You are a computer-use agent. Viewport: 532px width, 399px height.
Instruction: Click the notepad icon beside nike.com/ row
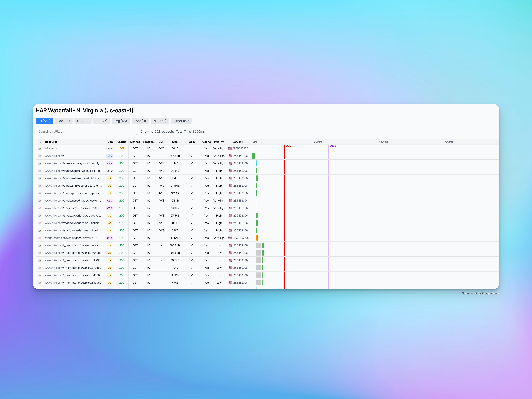39,149
